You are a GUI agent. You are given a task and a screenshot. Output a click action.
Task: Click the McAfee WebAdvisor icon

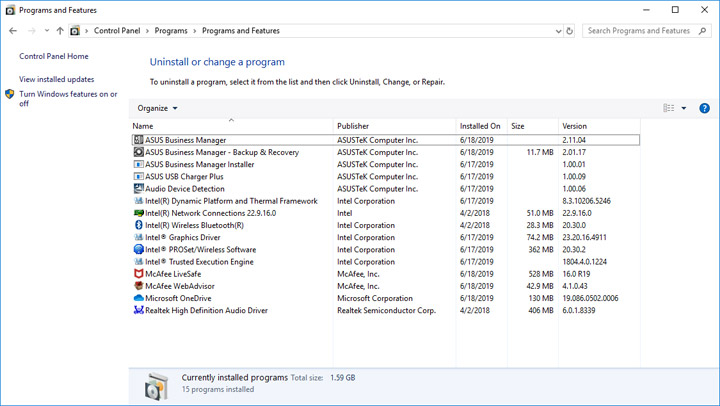coord(138,286)
